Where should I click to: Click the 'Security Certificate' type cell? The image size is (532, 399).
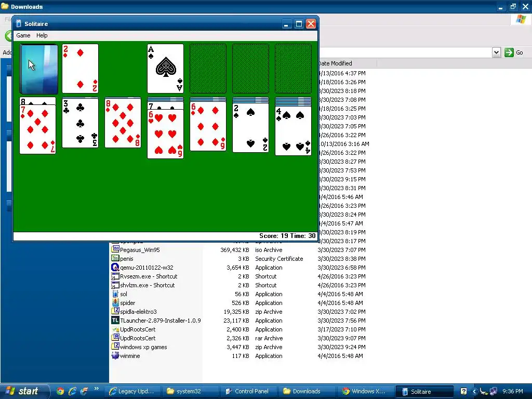tap(279, 259)
